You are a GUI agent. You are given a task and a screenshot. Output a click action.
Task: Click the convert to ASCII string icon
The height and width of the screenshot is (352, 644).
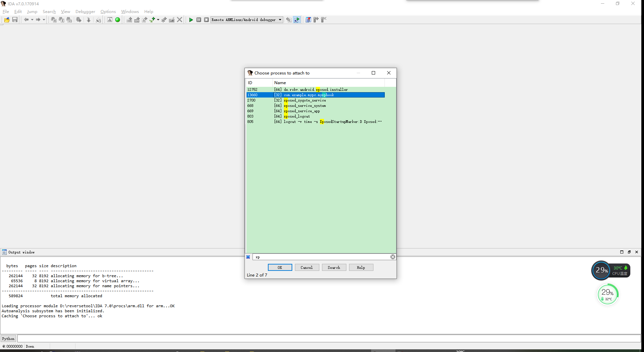click(x=145, y=20)
